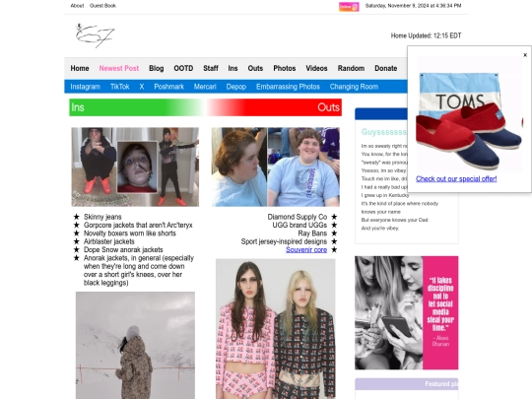Open the Ins collage photo with orange shoes

tap(135, 166)
